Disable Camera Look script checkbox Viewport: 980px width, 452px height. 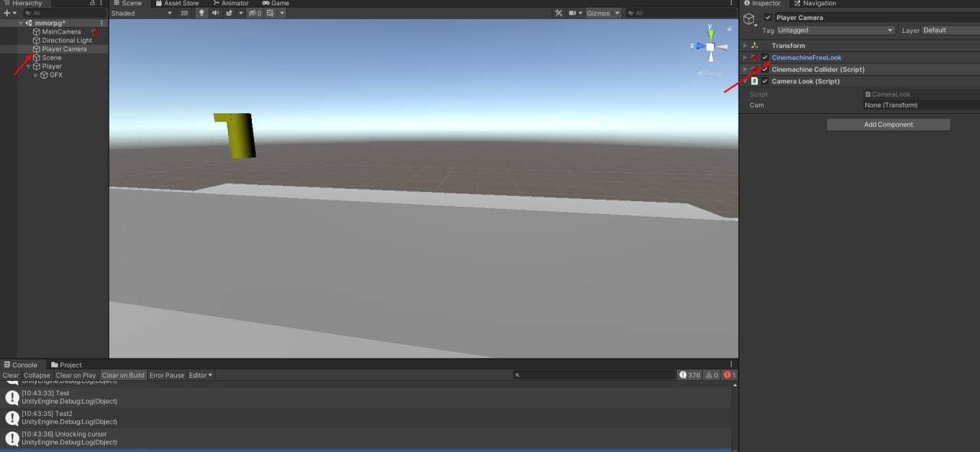(x=765, y=81)
